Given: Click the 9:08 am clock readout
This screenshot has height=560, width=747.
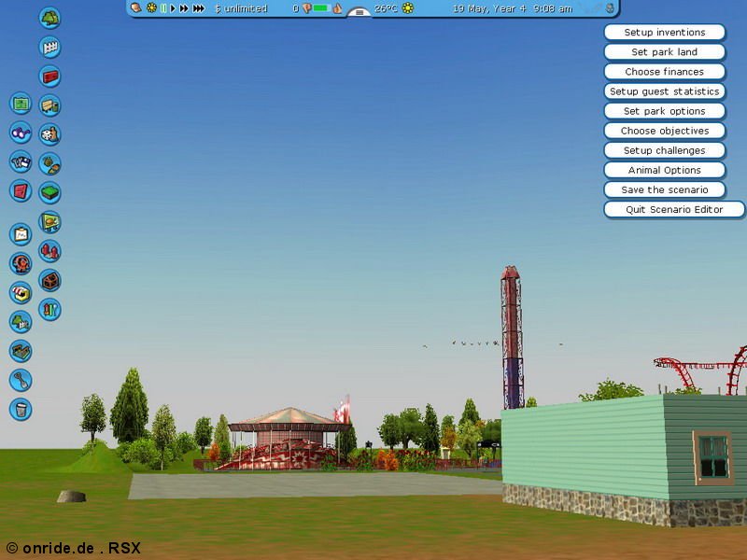Looking at the screenshot, I should coord(553,8).
